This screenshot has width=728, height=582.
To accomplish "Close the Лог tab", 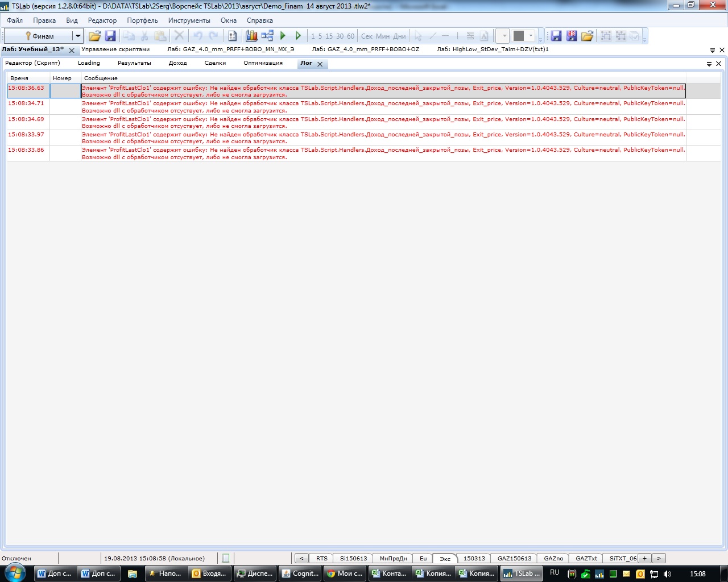I will (320, 64).
